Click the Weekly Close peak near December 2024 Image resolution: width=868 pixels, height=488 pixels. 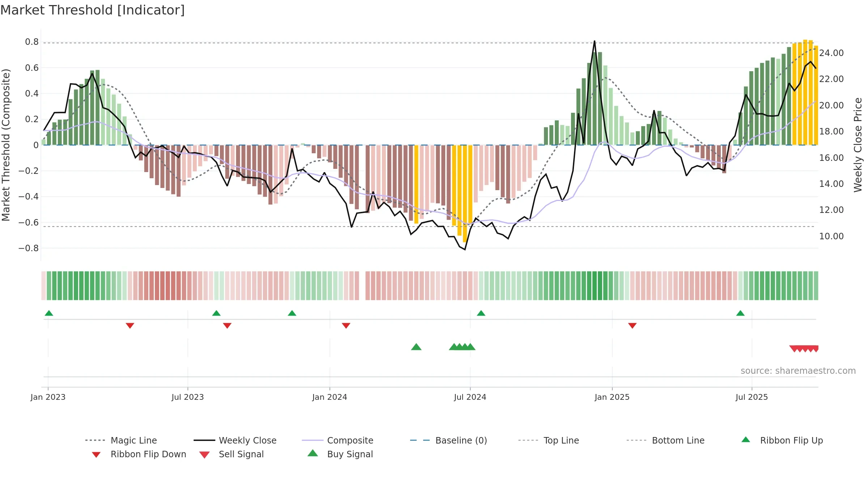(x=595, y=41)
